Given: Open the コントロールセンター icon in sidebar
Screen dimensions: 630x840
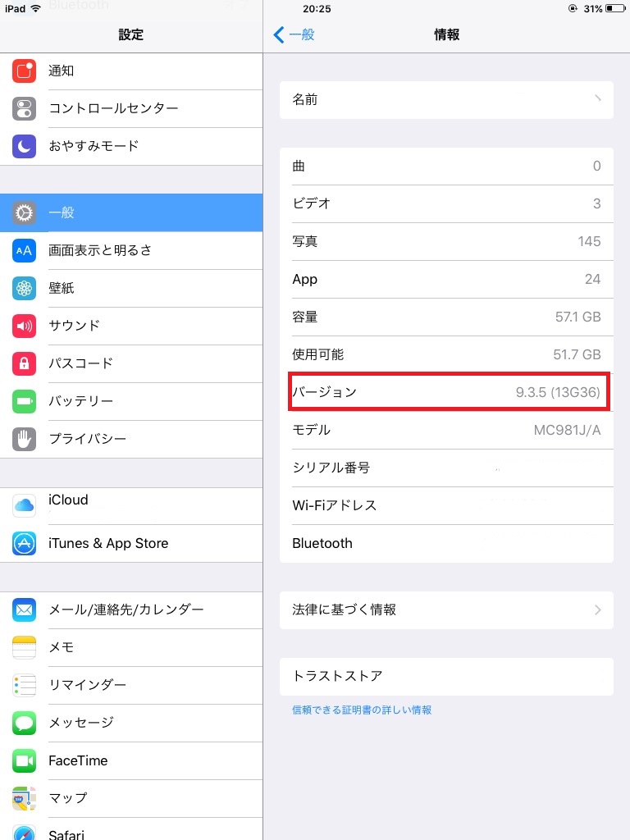Looking at the screenshot, I should coord(24,109).
